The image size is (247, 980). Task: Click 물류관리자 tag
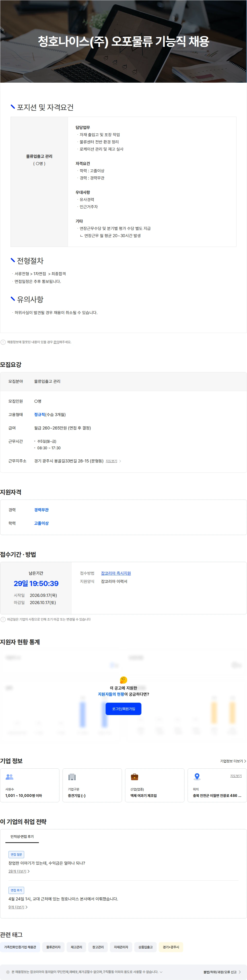pos(53,947)
